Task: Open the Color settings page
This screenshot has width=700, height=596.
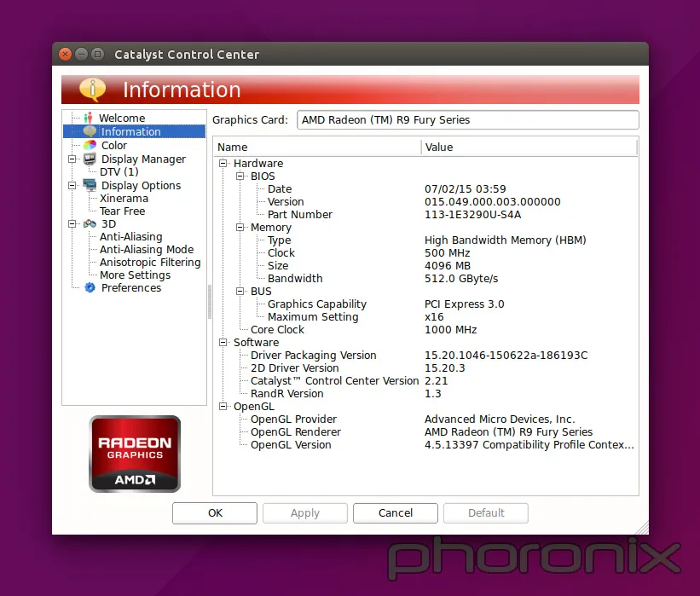Action: pos(114,145)
